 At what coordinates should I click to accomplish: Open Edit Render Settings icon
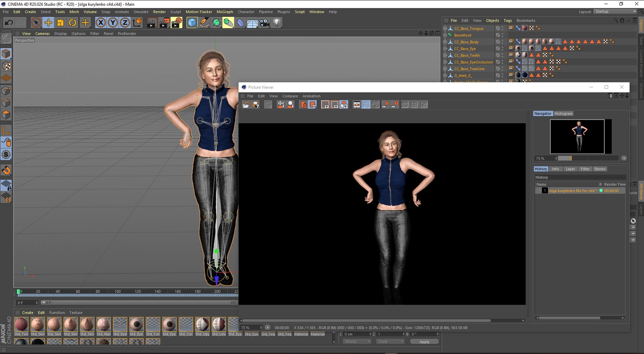176,22
